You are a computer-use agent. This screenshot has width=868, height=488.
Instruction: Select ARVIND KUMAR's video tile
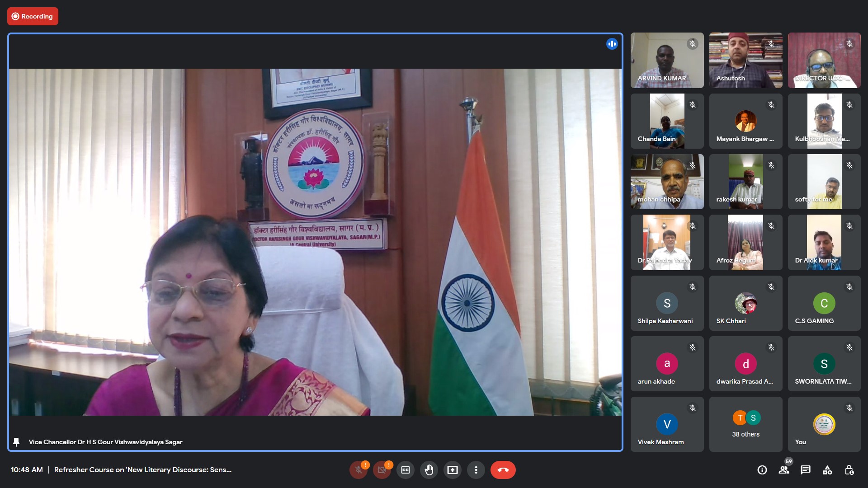pyautogui.click(x=667, y=60)
